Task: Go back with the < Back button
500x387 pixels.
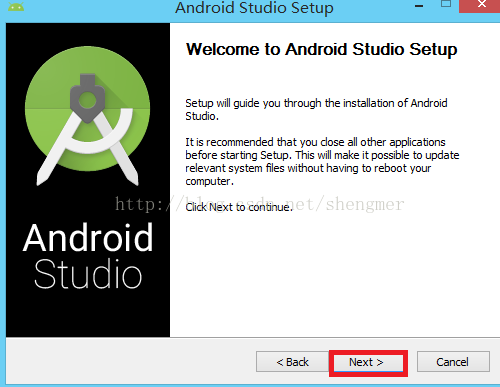Action: point(293,362)
